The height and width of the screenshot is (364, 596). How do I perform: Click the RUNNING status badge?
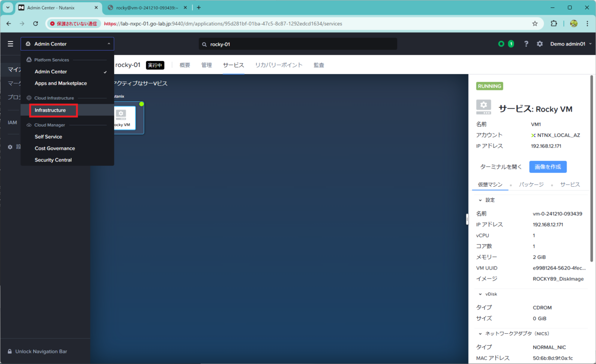490,86
